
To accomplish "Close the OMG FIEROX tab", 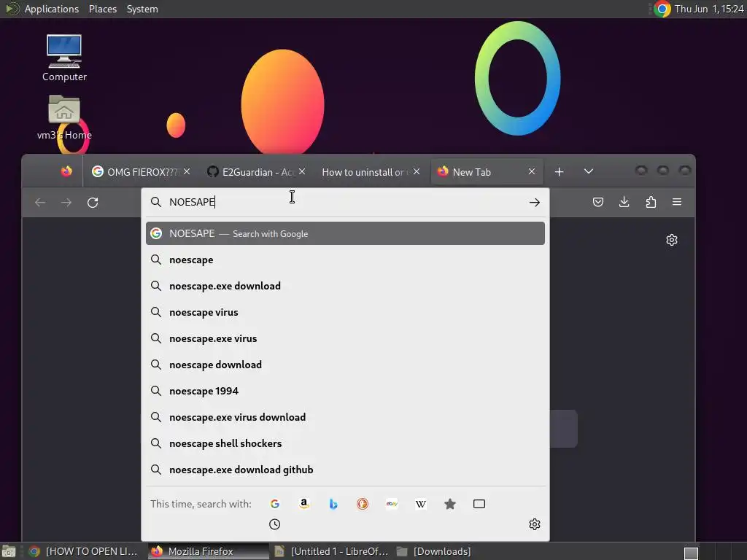I will (x=187, y=171).
